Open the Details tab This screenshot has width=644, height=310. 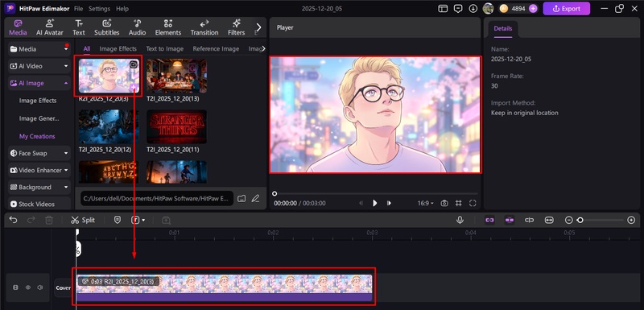[502, 28]
